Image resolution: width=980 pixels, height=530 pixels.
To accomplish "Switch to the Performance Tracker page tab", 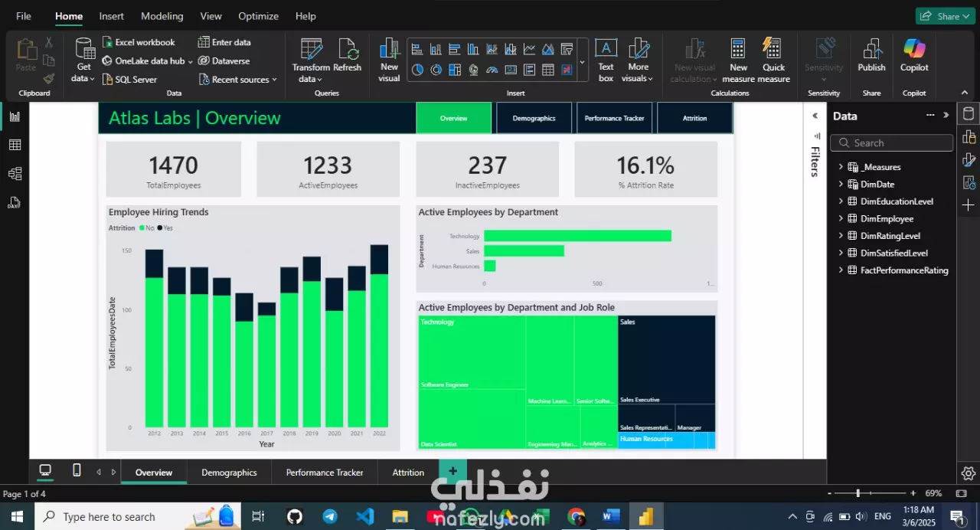I will (x=325, y=473).
